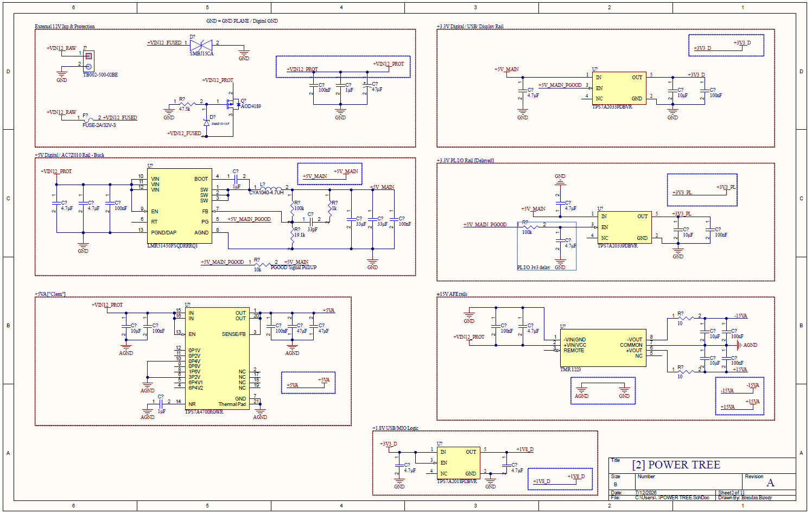Select TPS7A2033PDBVR body in Digital/USB rail
This screenshot has width=812, height=514.
coord(619,88)
